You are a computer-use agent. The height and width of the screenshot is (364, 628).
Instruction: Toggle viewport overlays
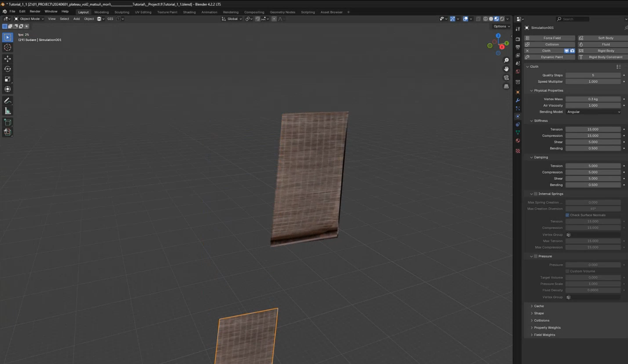[x=466, y=19]
